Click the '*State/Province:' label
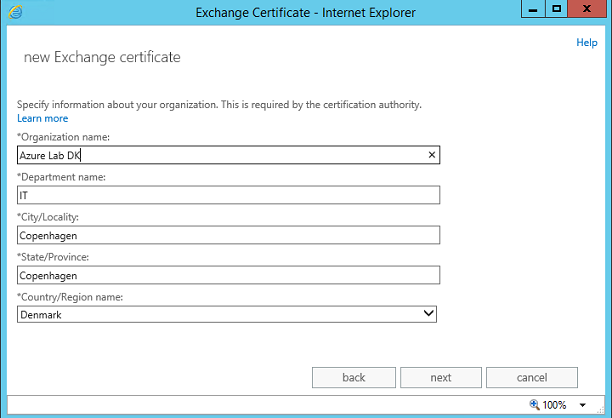The width and height of the screenshot is (612, 418). click(53, 257)
